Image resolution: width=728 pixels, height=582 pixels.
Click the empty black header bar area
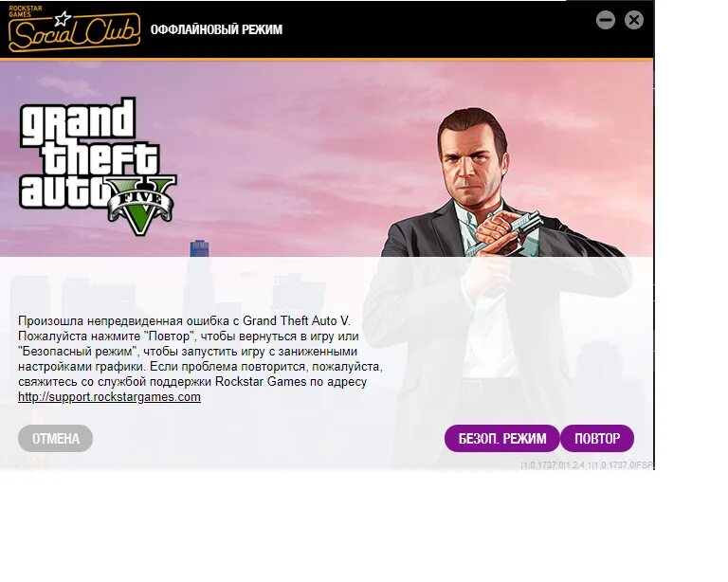coord(436,29)
